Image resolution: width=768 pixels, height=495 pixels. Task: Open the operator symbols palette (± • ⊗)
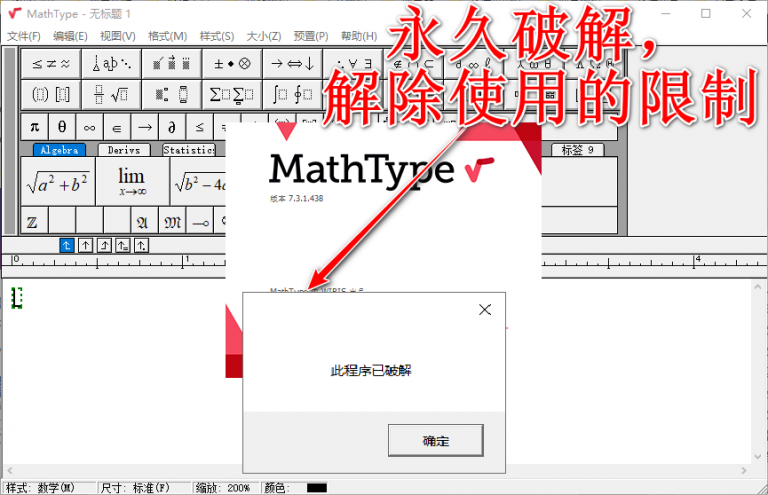(x=232, y=64)
